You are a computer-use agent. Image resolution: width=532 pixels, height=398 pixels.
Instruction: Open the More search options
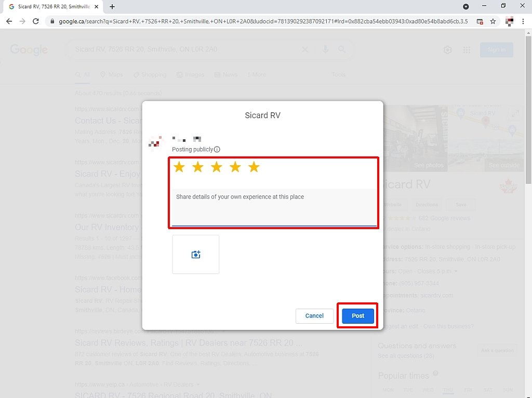pyautogui.click(x=257, y=75)
